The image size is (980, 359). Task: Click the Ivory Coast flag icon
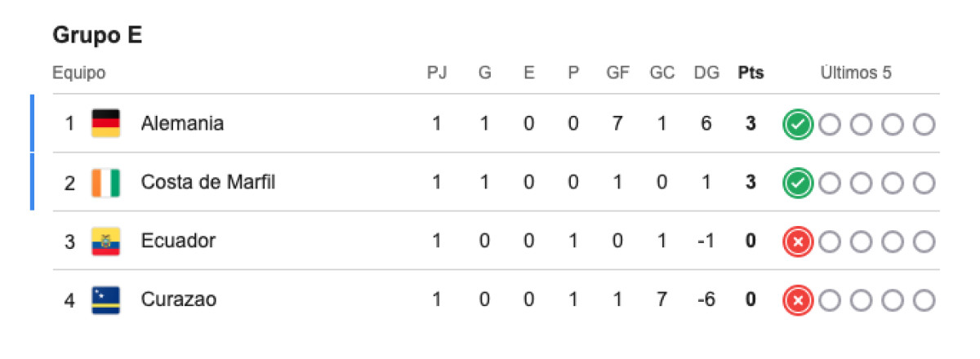point(106,182)
